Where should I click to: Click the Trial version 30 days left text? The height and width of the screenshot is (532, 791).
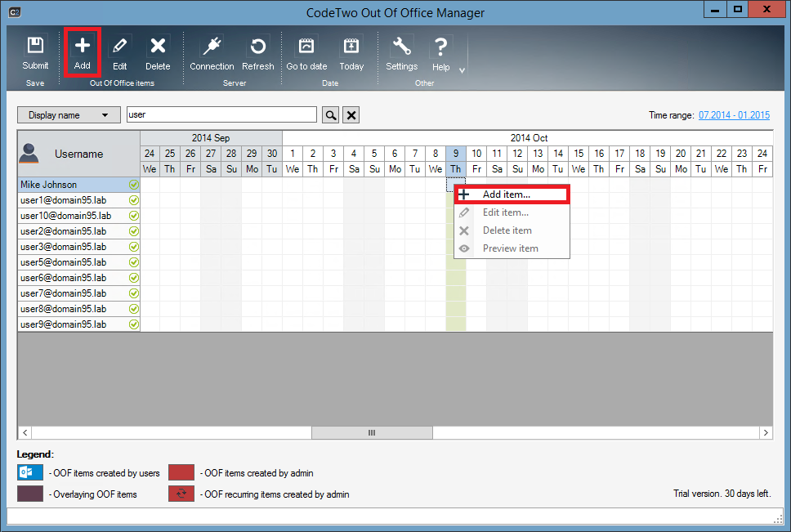[722, 494]
